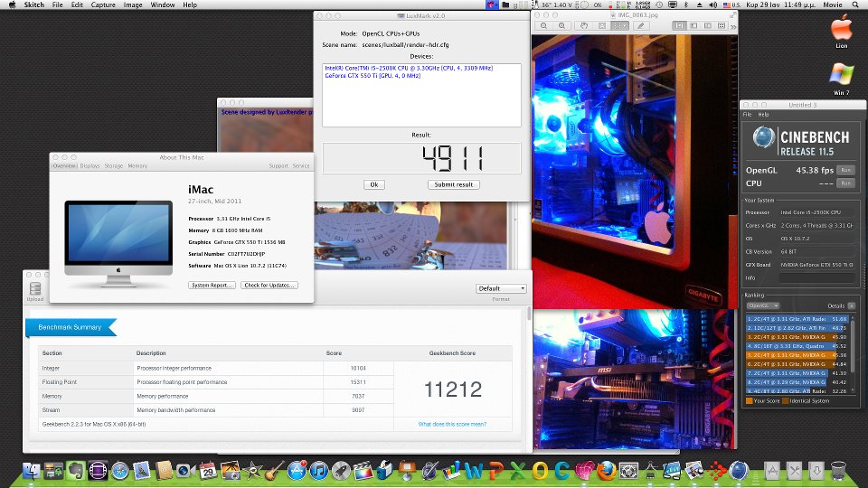Launch Evernote elephant icon in dock
Viewport: 868px width, 488px height.
76,470
